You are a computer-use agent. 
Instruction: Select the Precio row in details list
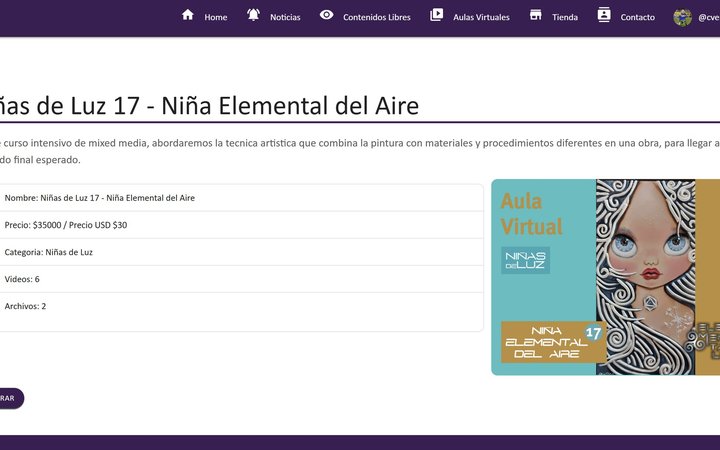pos(240,225)
